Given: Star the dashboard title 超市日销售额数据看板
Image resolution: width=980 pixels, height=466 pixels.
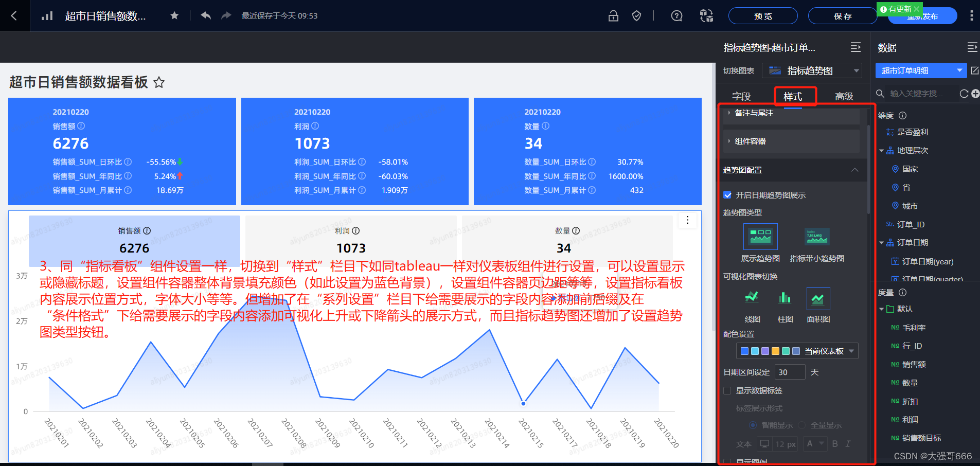Looking at the screenshot, I should [x=159, y=82].
